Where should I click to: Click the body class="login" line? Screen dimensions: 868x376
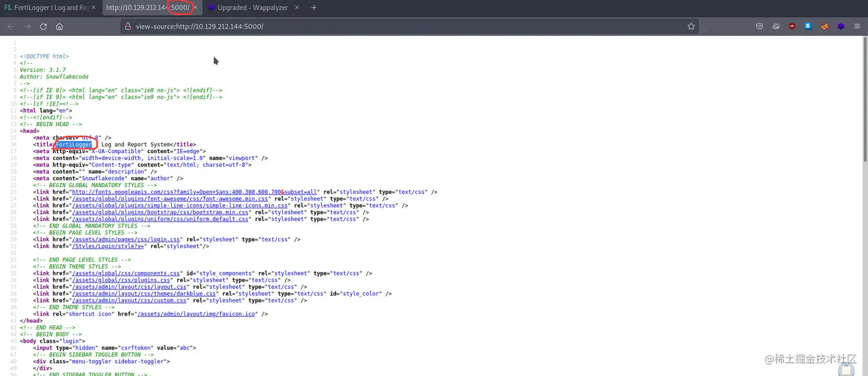pos(52,341)
